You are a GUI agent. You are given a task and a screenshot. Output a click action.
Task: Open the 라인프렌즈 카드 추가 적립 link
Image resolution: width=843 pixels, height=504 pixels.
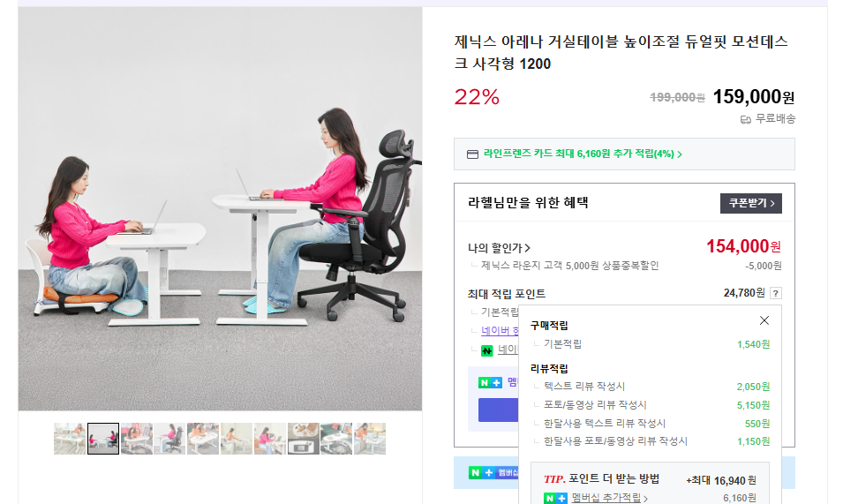tap(583, 154)
